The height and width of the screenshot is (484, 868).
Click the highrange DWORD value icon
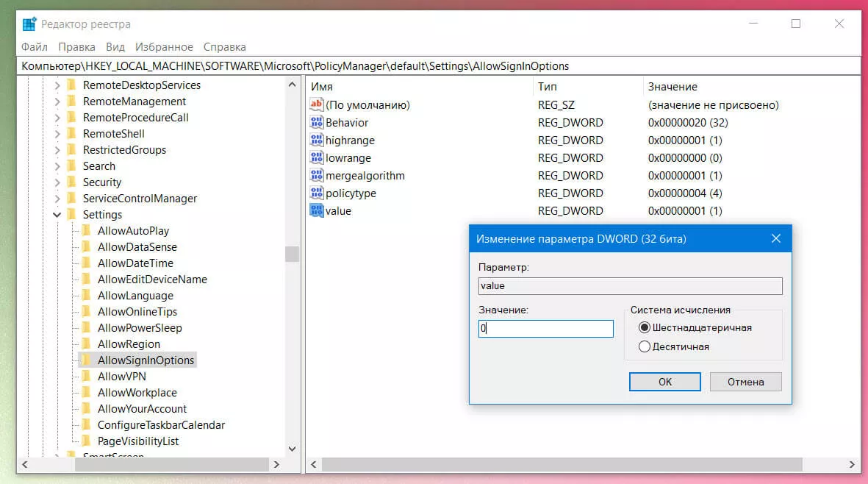[317, 140]
